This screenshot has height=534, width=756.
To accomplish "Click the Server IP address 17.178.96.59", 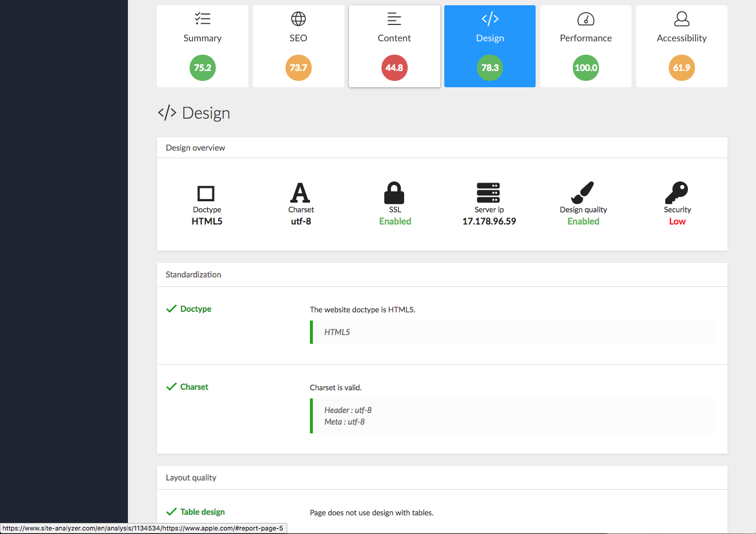I will pyautogui.click(x=489, y=222).
